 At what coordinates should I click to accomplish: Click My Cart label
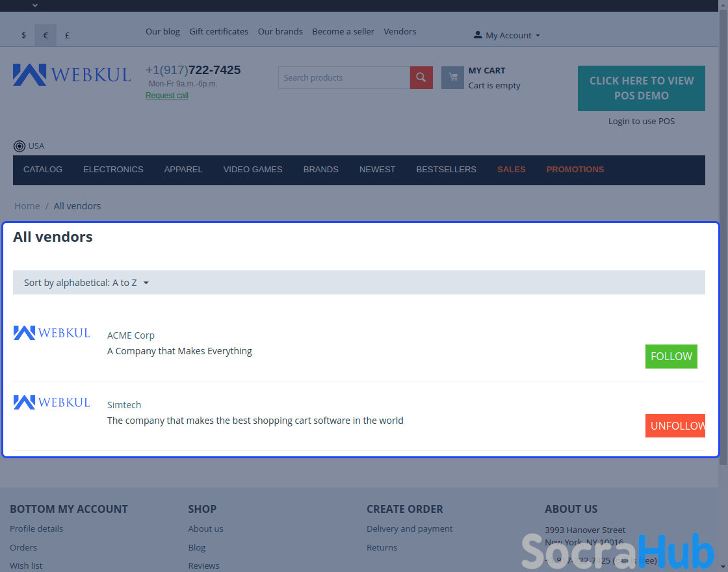pyautogui.click(x=487, y=71)
